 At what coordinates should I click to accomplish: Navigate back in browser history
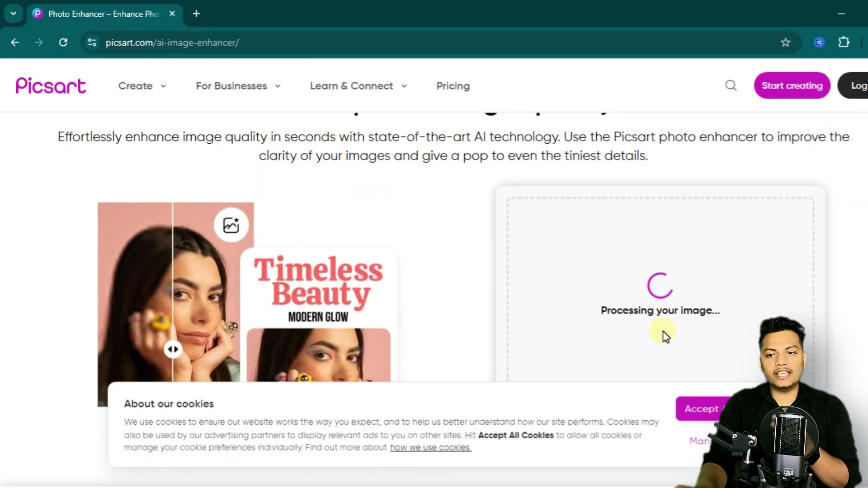click(15, 42)
